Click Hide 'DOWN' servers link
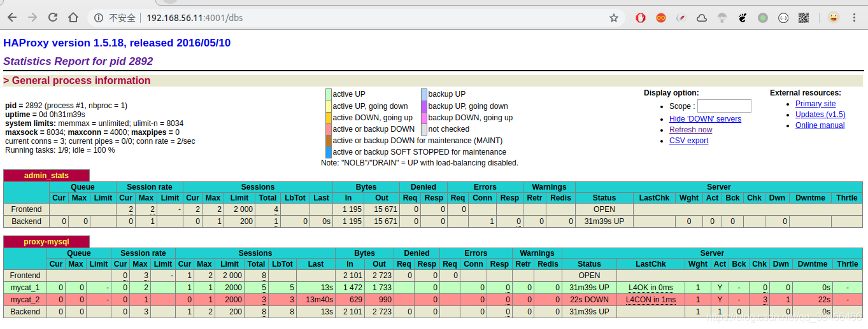This screenshot has width=868, height=329. [705, 119]
